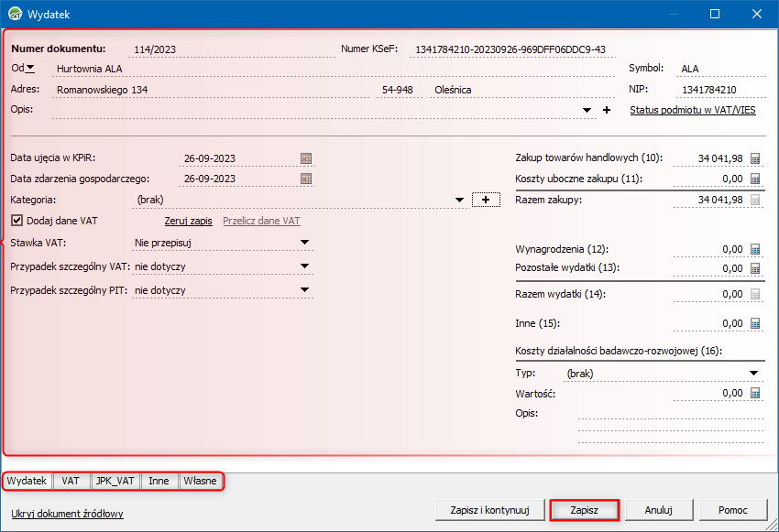Viewport: 779px width, 532px height.
Task: Click the Zapisz button
Action: tap(585, 510)
